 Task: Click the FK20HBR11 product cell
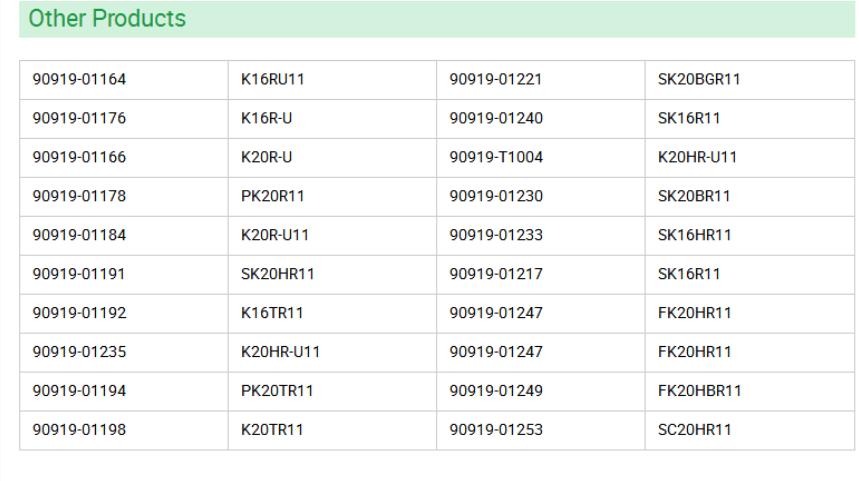click(x=699, y=391)
